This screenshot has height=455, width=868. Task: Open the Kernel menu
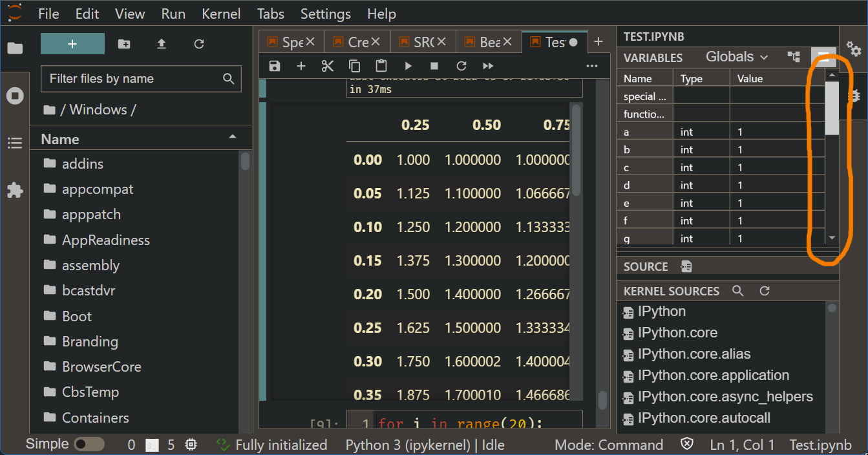coord(221,14)
